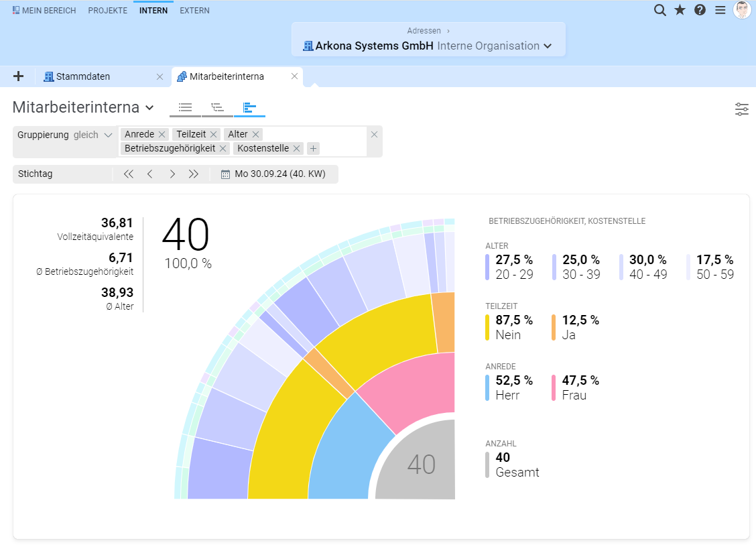Select the 50 - 59 age legend entry
756x549 pixels.
[x=710, y=267]
